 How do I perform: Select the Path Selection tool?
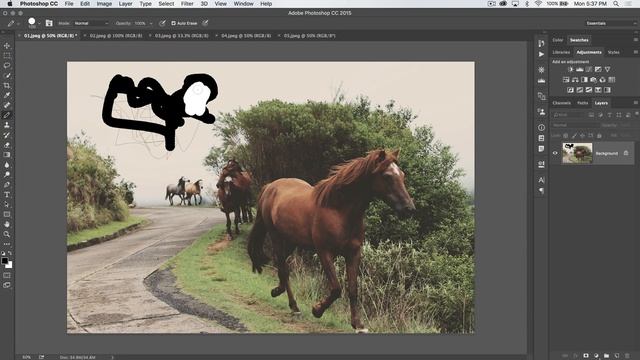coord(7,204)
